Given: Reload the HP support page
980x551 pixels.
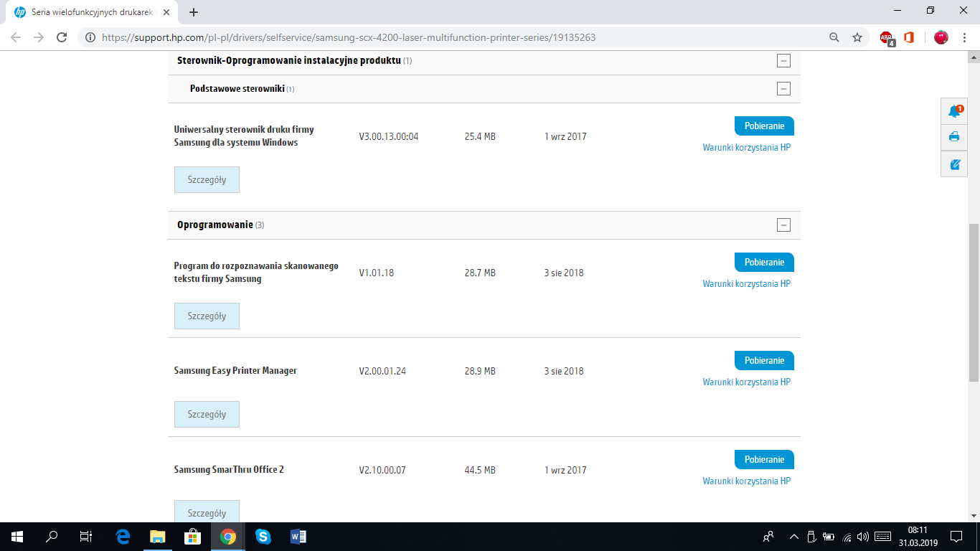Looking at the screenshot, I should click(x=62, y=37).
